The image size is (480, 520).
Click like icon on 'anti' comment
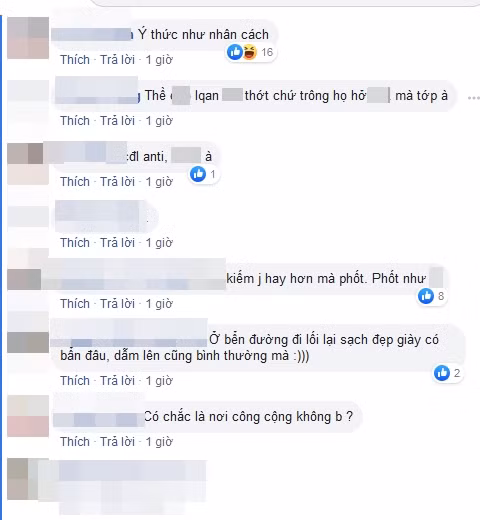pos(198,174)
